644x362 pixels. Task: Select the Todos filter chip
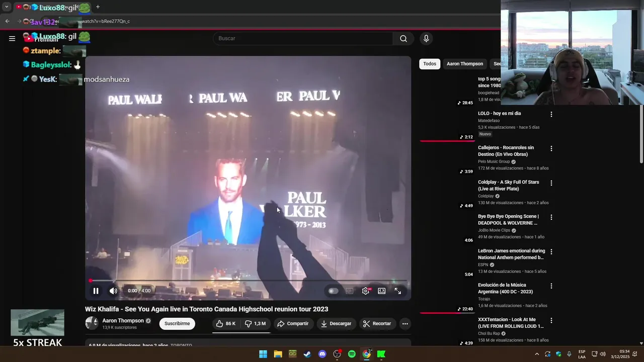pos(430,64)
